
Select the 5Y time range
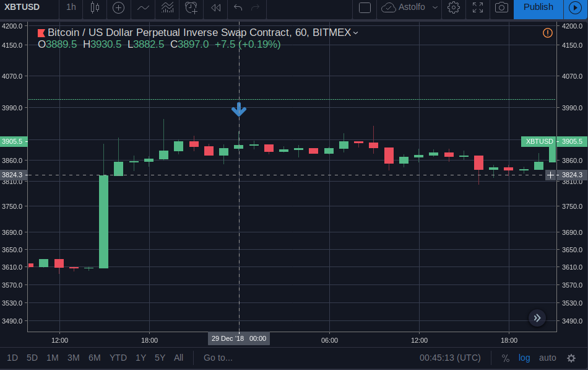159,358
